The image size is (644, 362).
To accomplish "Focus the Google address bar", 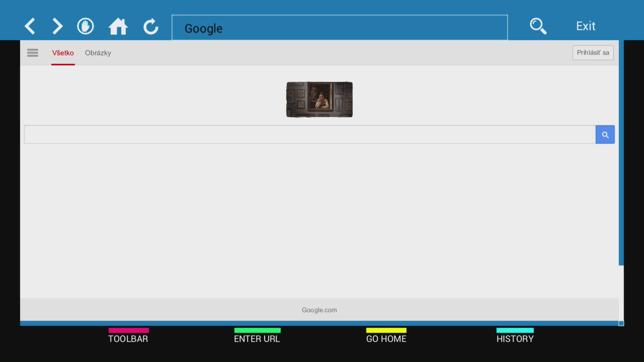I will (x=339, y=27).
